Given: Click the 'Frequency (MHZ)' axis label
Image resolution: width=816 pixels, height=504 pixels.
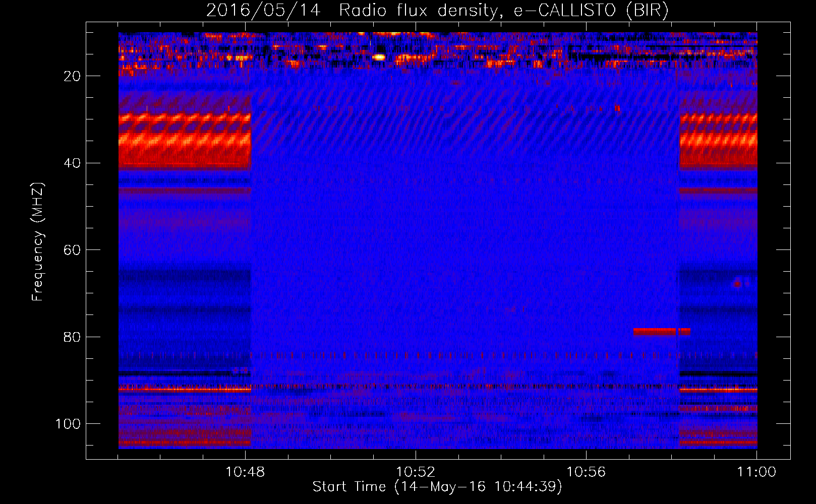Looking at the screenshot, I should click(38, 242).
